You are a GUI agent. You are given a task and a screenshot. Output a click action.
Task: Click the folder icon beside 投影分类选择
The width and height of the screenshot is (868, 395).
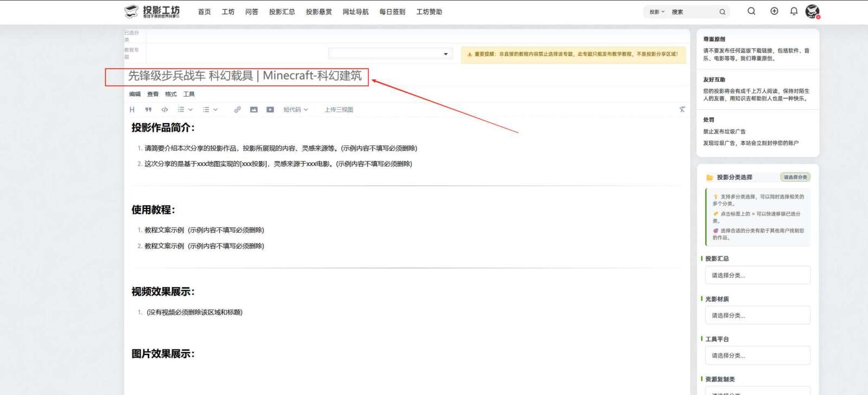(710, 177)
